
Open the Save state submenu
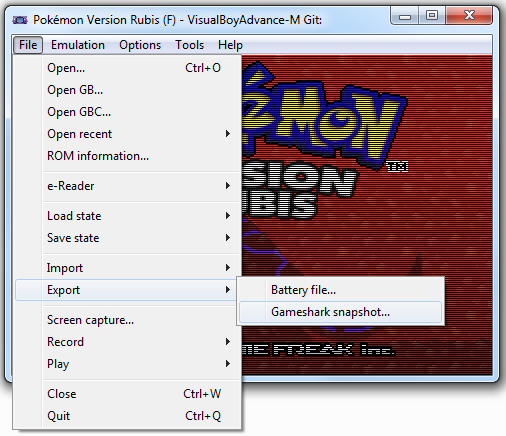click(x=128, y=238)
